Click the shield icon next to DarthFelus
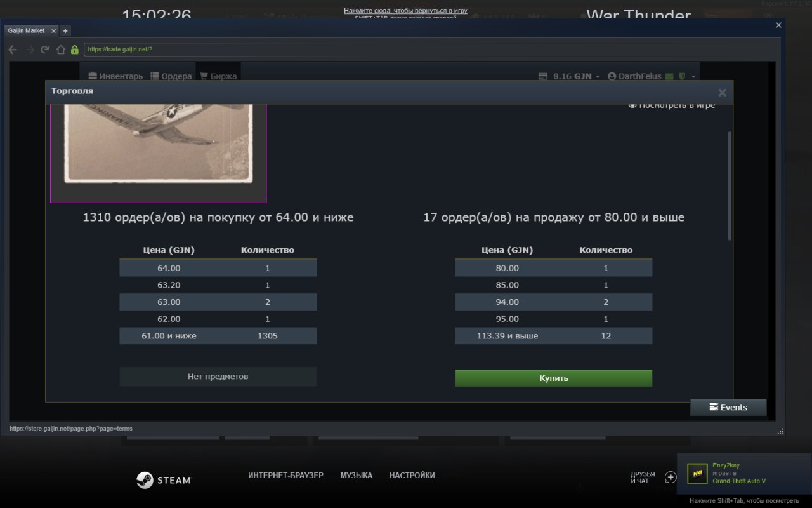The height and width of the screenshot is (508, 812). (682, 76)
